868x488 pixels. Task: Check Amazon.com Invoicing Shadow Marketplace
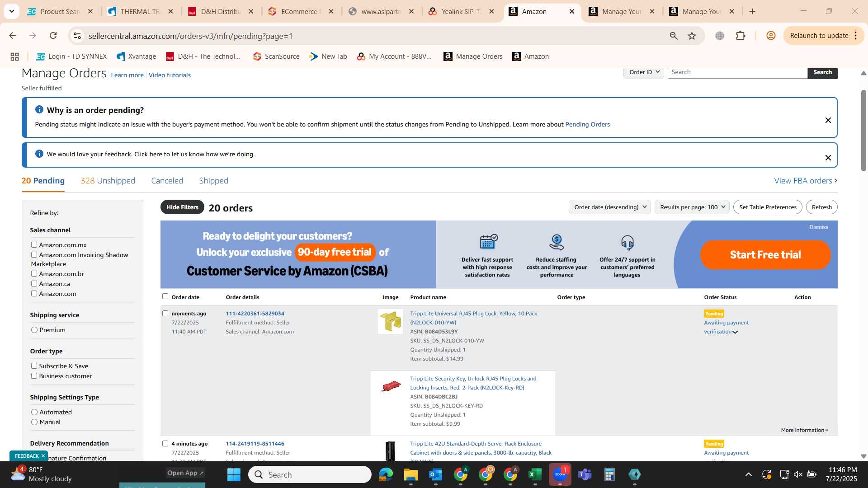[x=34, y=255]
